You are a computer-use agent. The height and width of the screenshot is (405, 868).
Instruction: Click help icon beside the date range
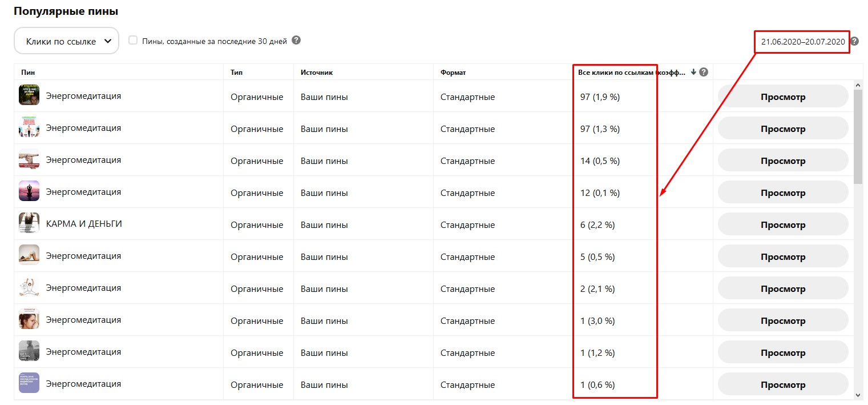click(x=854, y=41)
